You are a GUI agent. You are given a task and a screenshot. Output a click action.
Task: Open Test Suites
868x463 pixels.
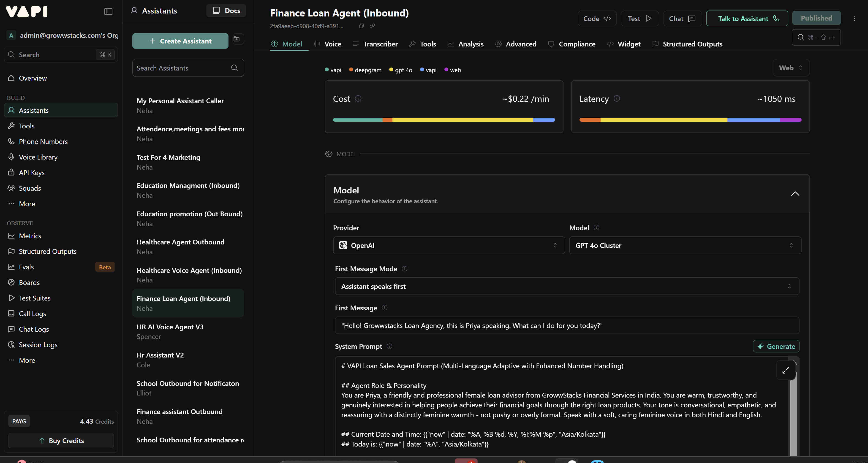coord(61,298)
